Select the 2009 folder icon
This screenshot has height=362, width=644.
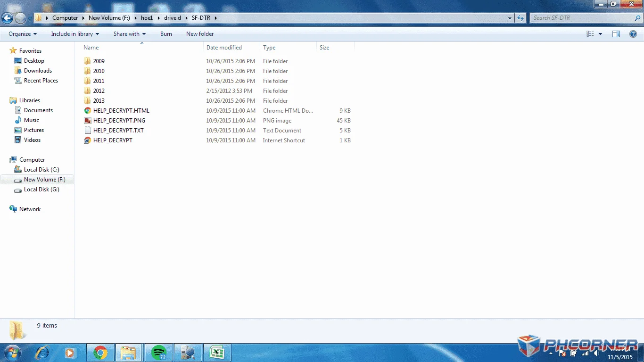pos(87,61)
